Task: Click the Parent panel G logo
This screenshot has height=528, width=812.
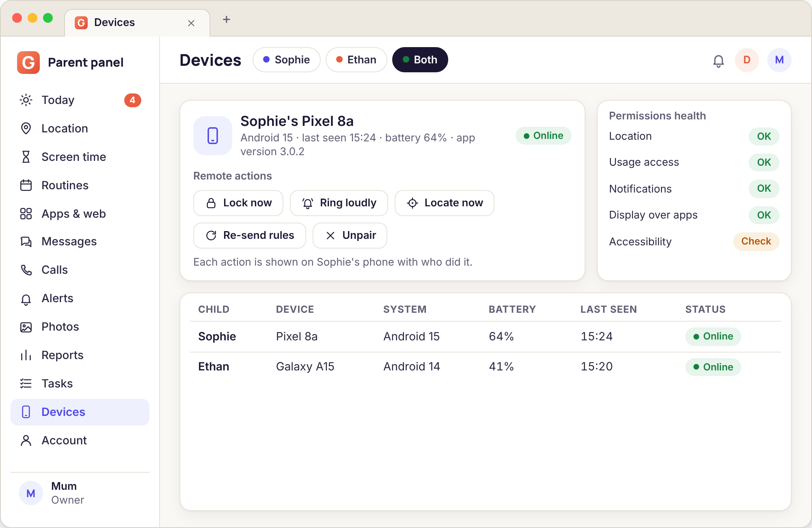Action: (28, 63)
